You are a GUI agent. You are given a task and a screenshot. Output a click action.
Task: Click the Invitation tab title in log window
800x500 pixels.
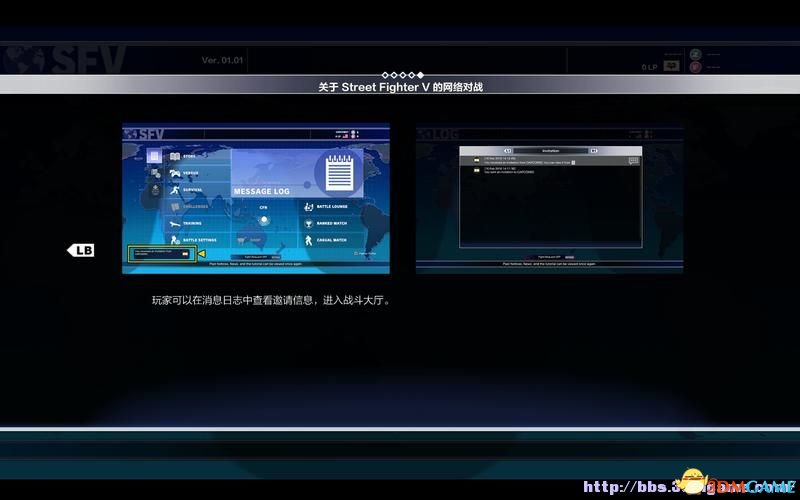[551, 151]
